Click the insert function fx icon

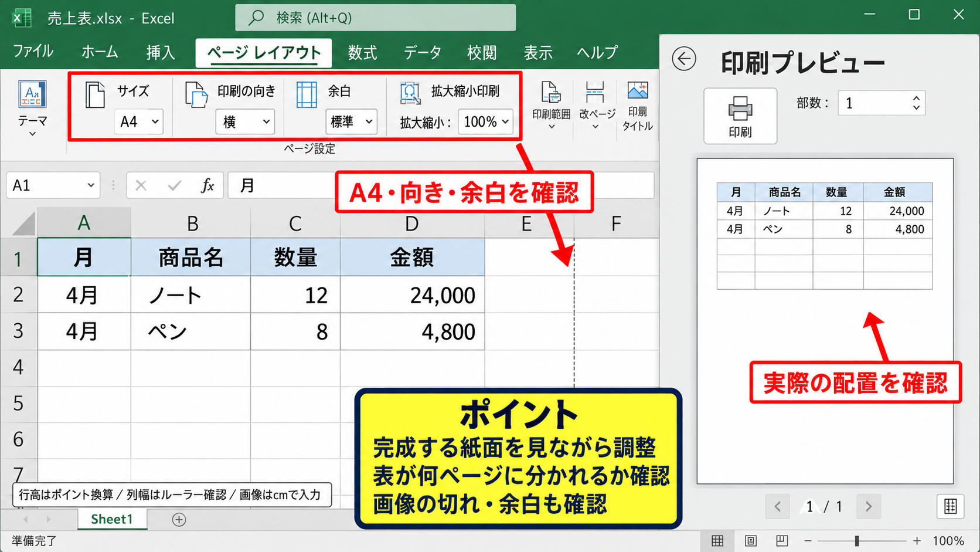tap(207, 186)
